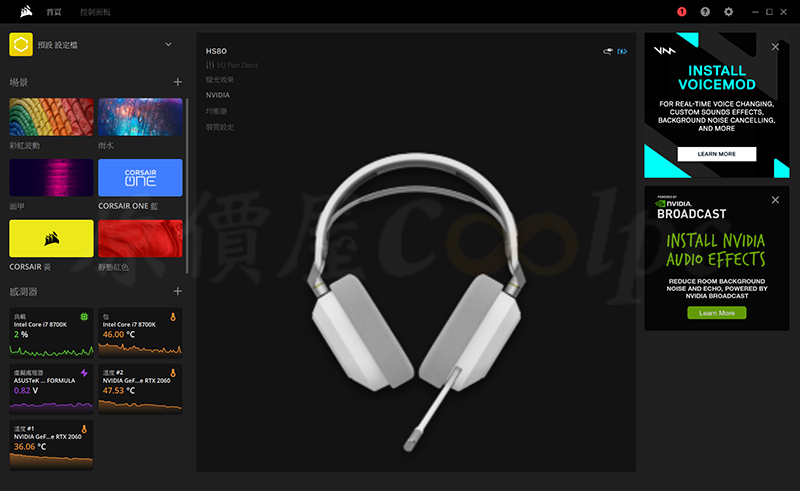Switch to the 控制面板 tab
800x491 pixels.
coord(95,12)
